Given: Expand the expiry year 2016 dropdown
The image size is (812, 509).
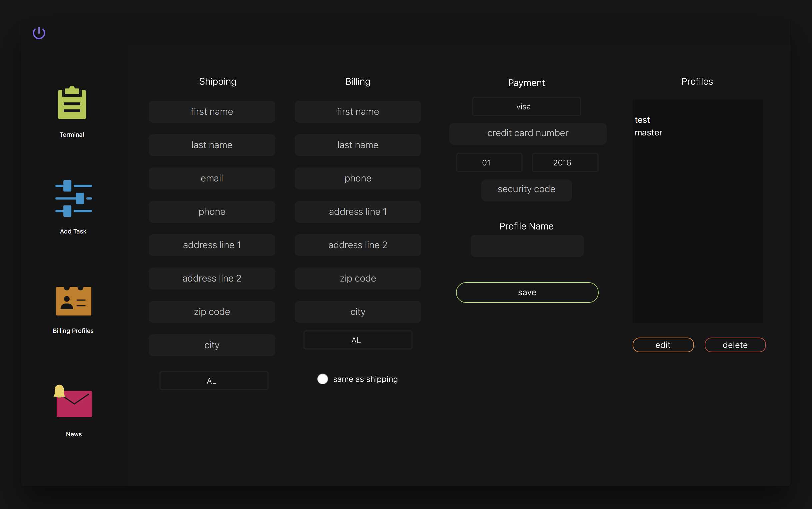Looking at the screenshot, I should pos(564,162).
